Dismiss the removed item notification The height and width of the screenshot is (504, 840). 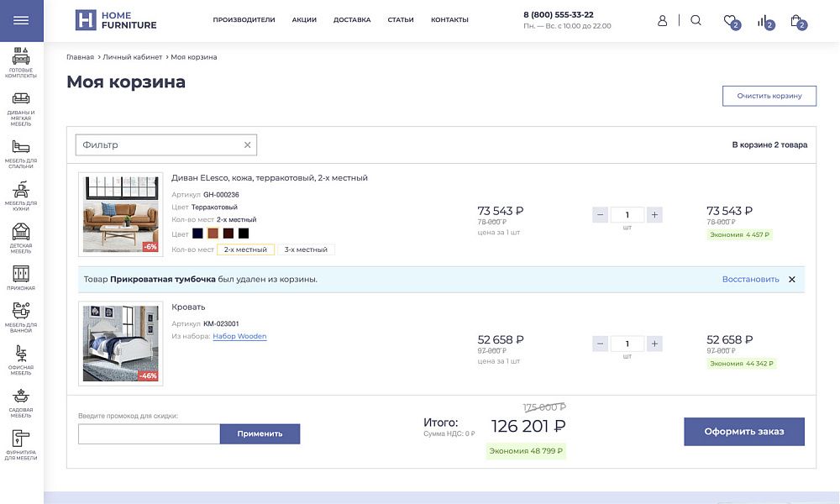[x=791, y=280]
